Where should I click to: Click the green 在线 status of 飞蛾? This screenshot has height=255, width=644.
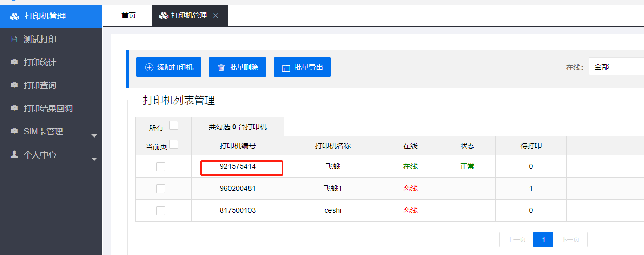pos(410,166)
